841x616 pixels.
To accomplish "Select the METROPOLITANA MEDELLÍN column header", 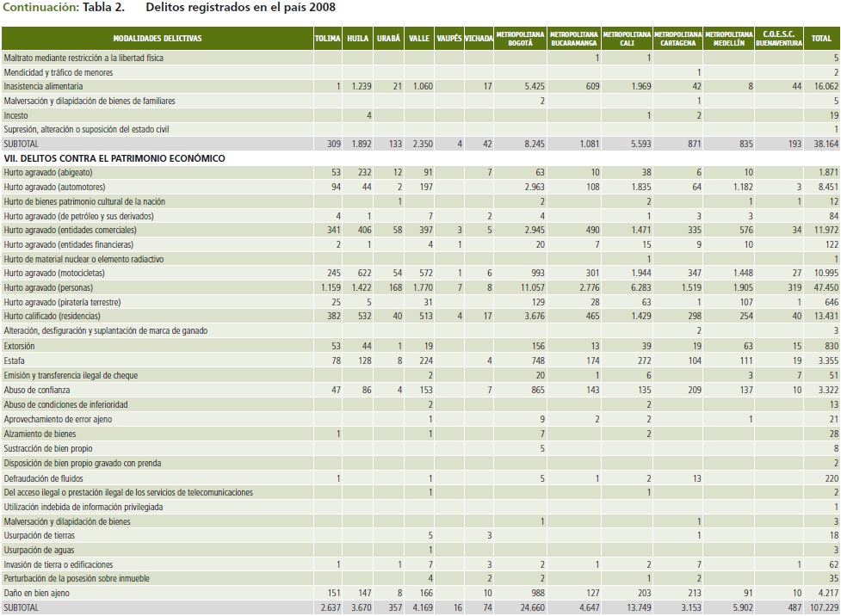I will click(x=728, y=39).
